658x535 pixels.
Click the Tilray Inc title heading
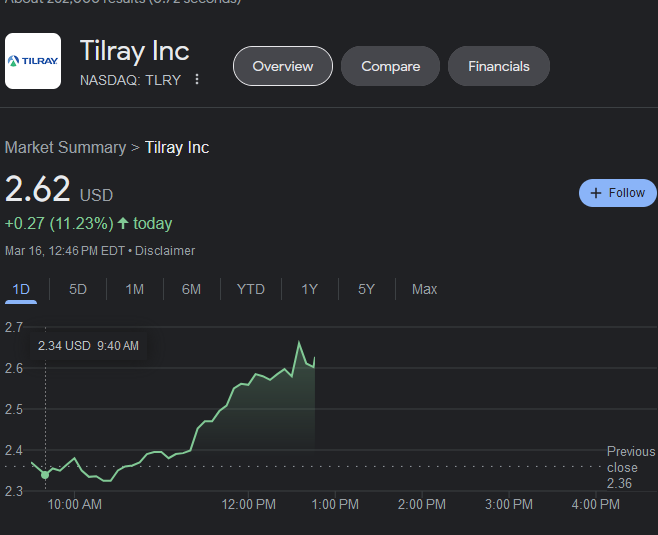click(135, 51)
